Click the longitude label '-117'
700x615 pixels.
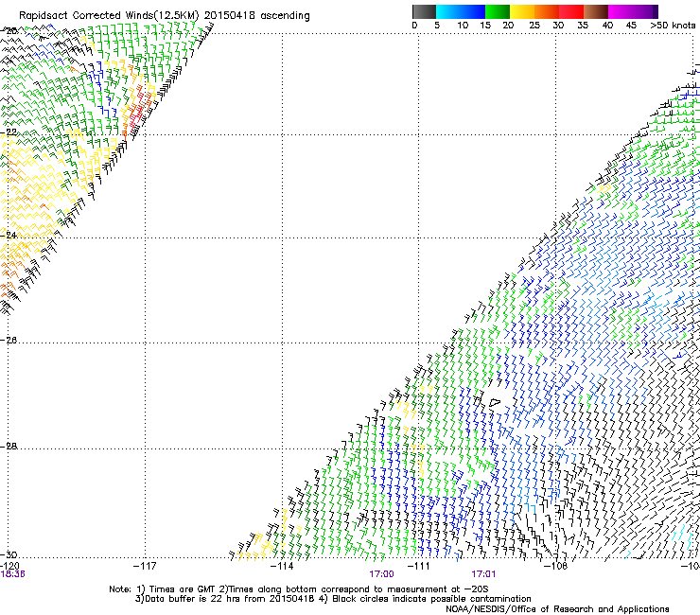tap(145, 566)
